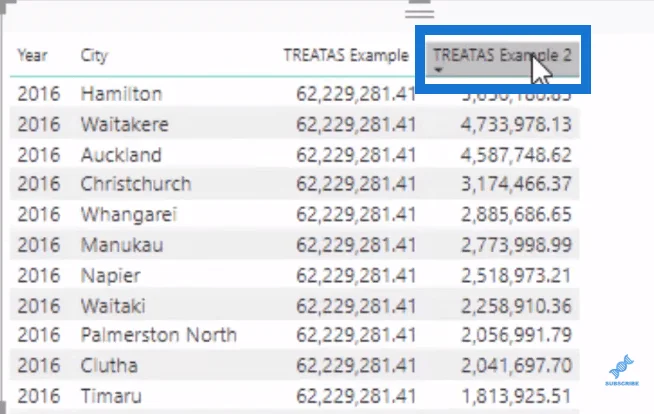Click the 2016 year cell in Hamilton row
This screenshot has width=654, height=414.
(39, 94)
